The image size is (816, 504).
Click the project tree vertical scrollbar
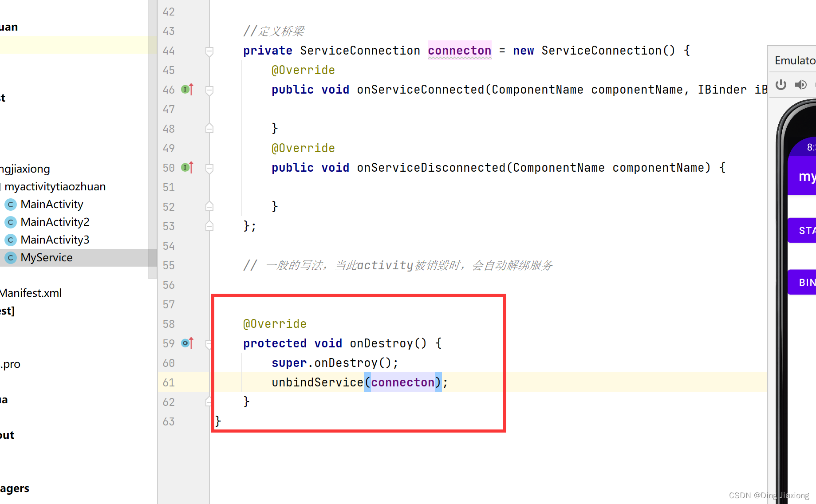tap(153, 139)
